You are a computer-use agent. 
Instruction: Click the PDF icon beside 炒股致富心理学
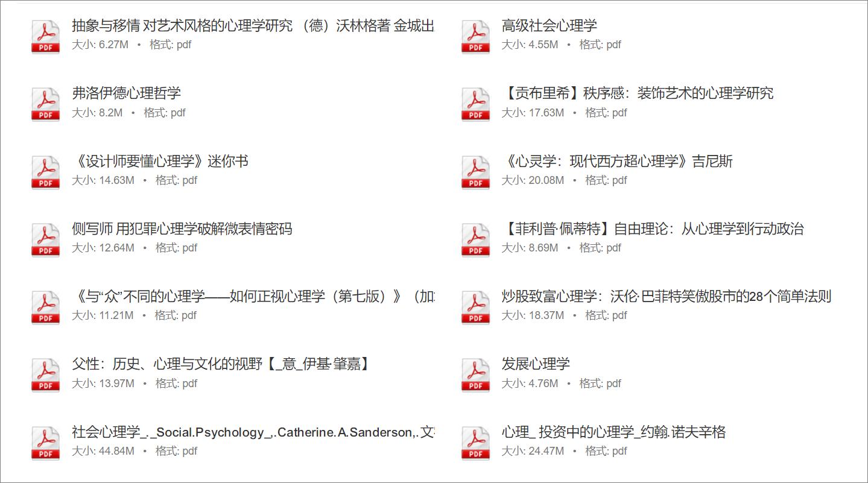click(474, 307)
